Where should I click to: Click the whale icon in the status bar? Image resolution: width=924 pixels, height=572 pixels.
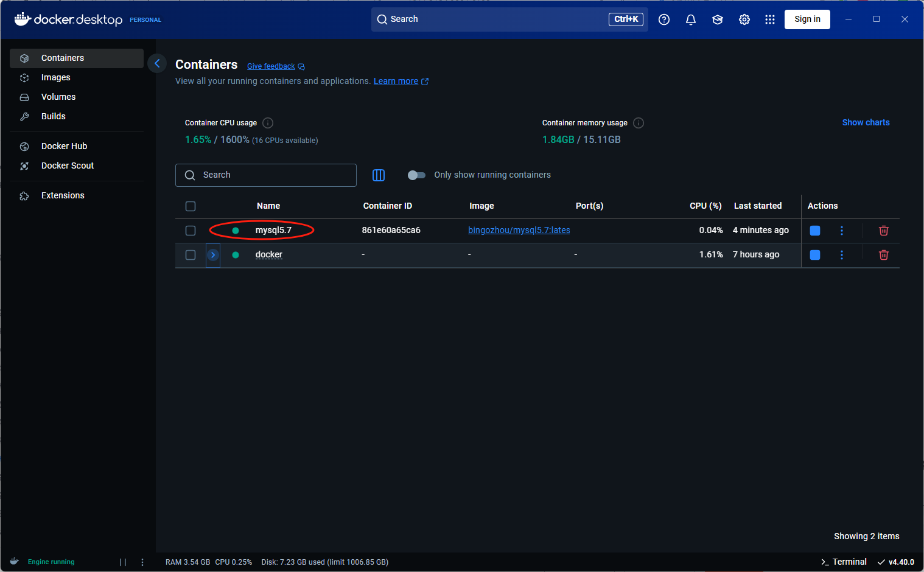15,561
